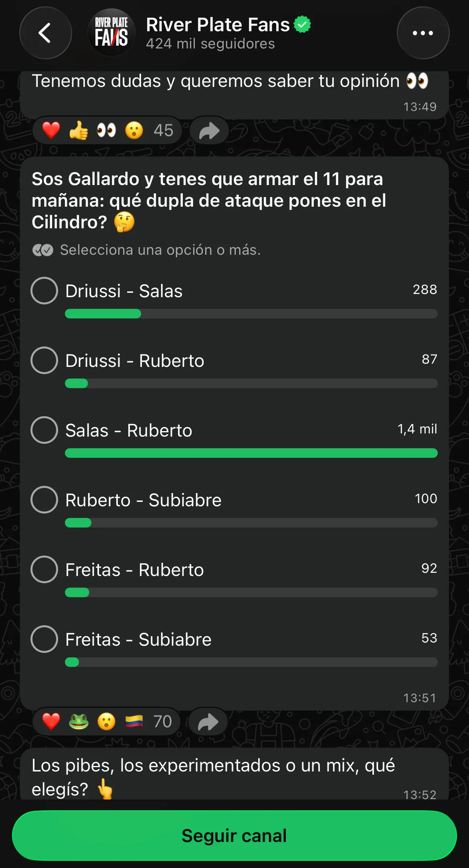View the 1,4 mil votes count
Viewport: 469px width, 868px height.
[x=417, y=429]
